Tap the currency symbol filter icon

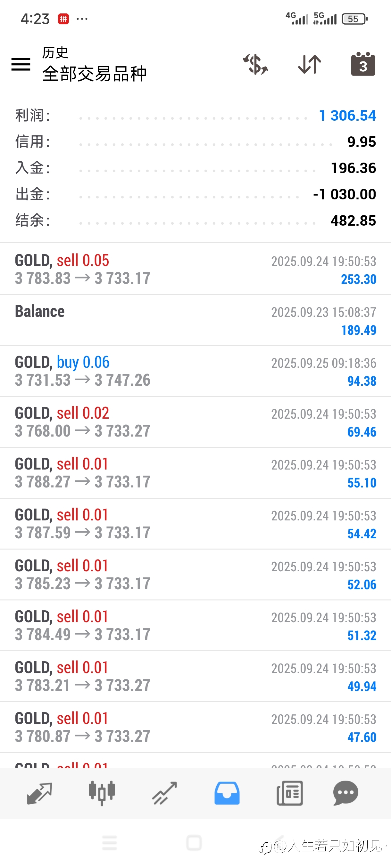tap(255, 64)
